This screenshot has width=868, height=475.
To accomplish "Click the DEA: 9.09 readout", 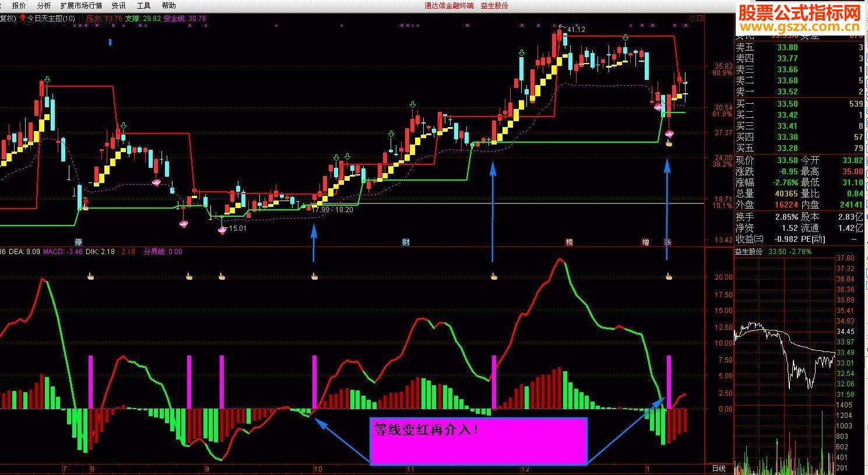I will (24, 252).
